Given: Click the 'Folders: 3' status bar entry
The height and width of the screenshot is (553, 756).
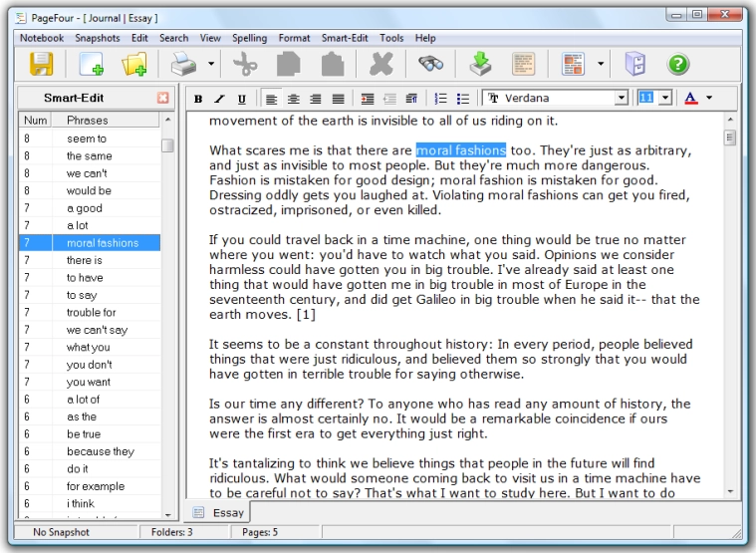Looking at the screenshot, I should coord(171,532).
